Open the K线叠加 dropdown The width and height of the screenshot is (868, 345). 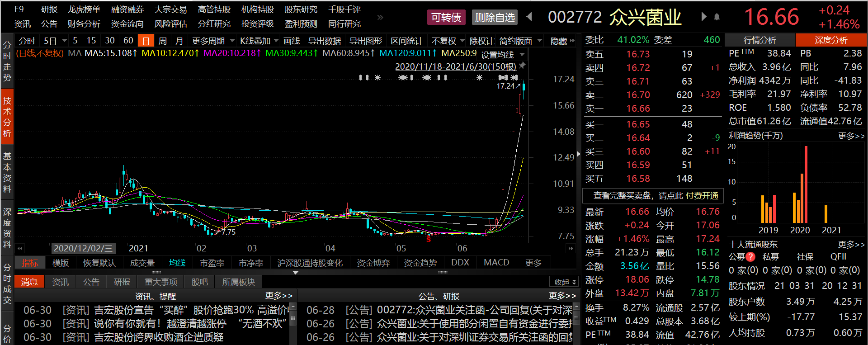click(276, 41)
